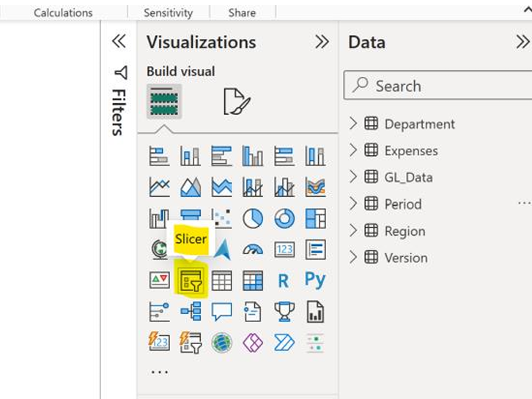Open more visuals via ellipsis
The height and width of the screenshot is (399, 532).
(x=159, y=372)
